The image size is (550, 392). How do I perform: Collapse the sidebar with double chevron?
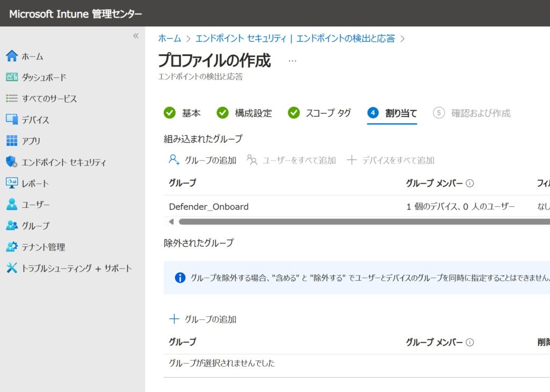point(135,36)
